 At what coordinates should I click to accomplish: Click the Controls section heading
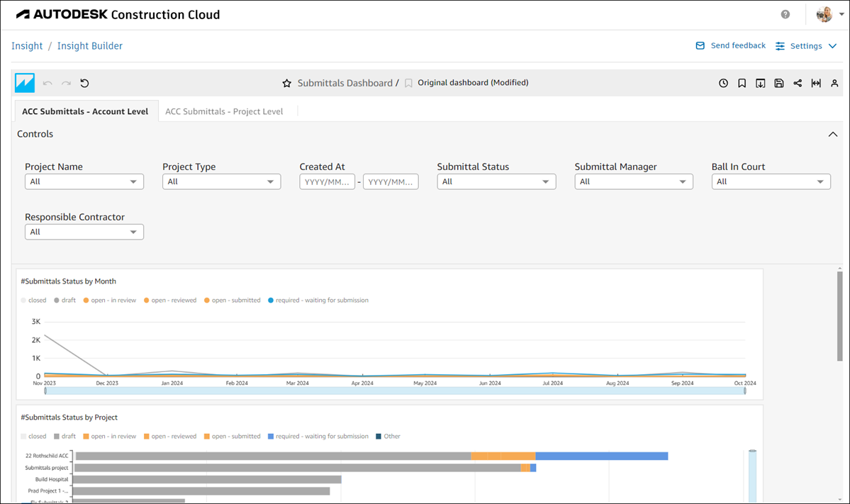click(x=35, y=134)
